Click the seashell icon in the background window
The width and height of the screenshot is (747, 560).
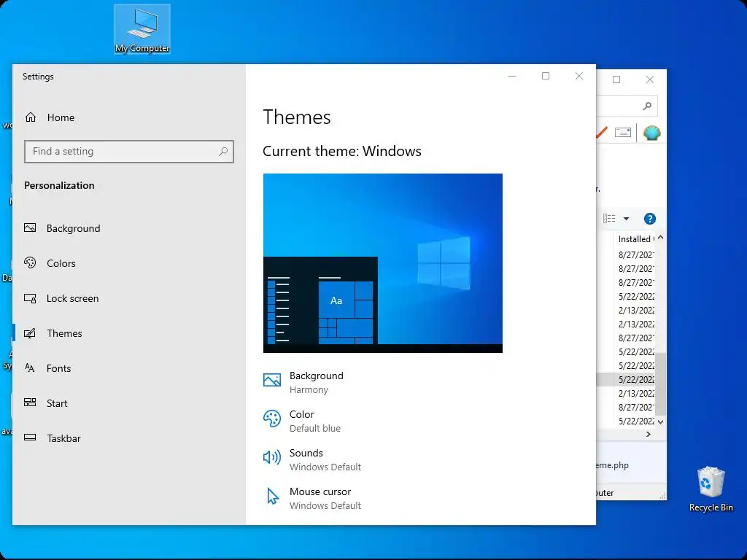point(651,133)
